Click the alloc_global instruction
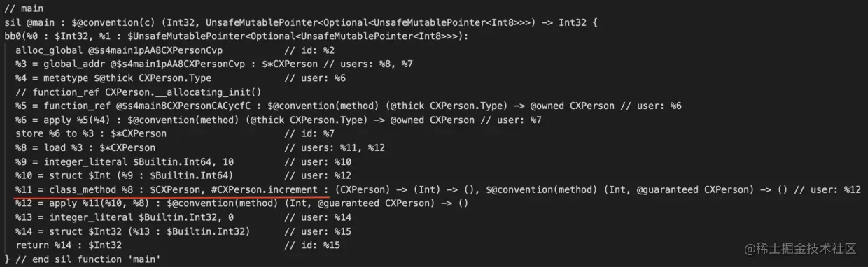The width and height of the screenshot is (868, 267). pyautogui.click(x=175, y=50)
